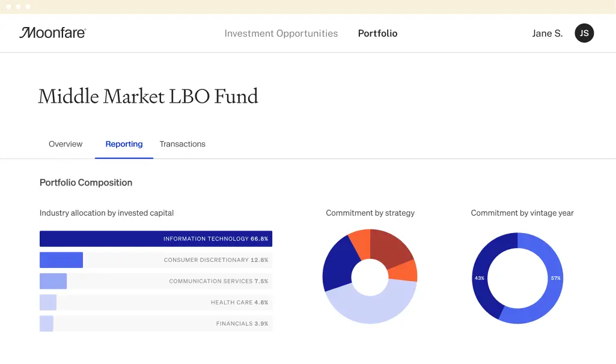Click the Communication Services 7.5% bar

[x=53, y=281]
